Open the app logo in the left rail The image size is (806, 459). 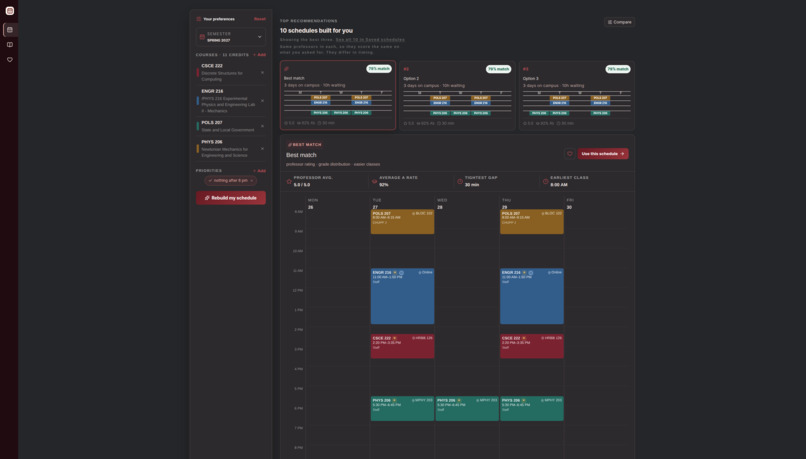coord(9,11)
